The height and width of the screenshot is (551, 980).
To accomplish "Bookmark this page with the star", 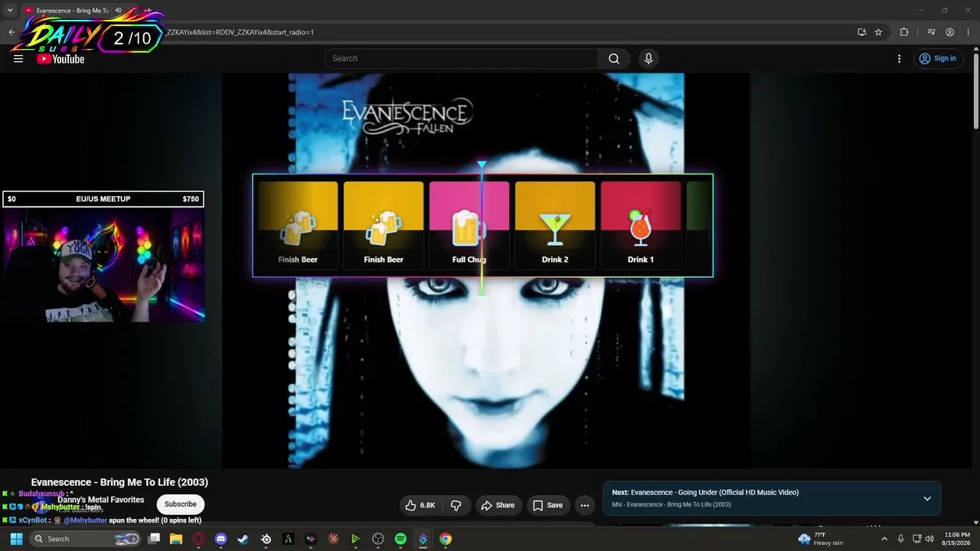I will tap(878, 32).
